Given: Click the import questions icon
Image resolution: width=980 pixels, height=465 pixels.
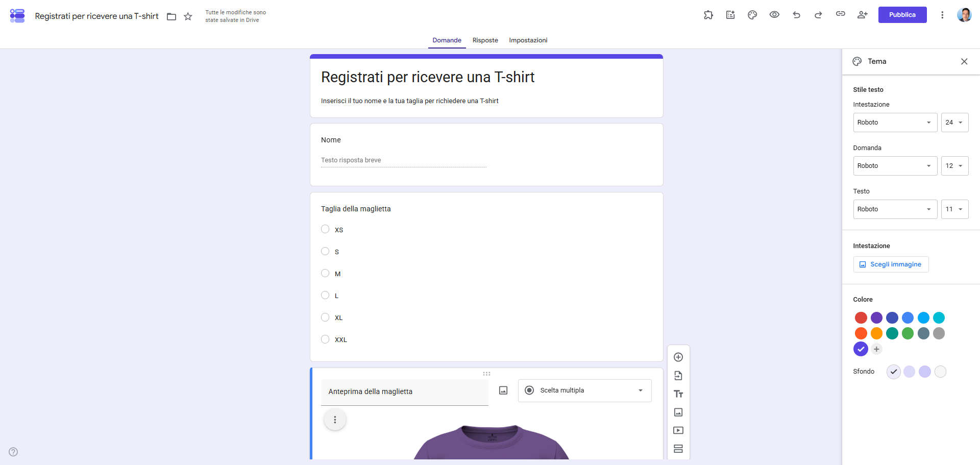Looking at the screenshot, I should [x=678, y=376].
